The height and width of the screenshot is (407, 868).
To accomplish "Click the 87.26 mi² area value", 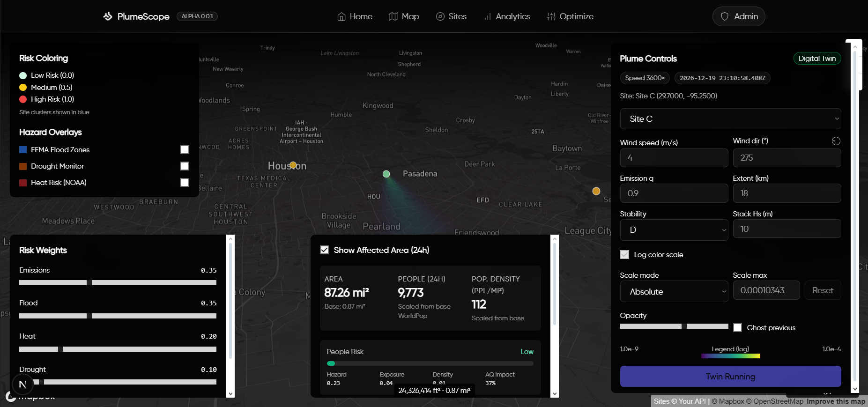I will 347,293.
